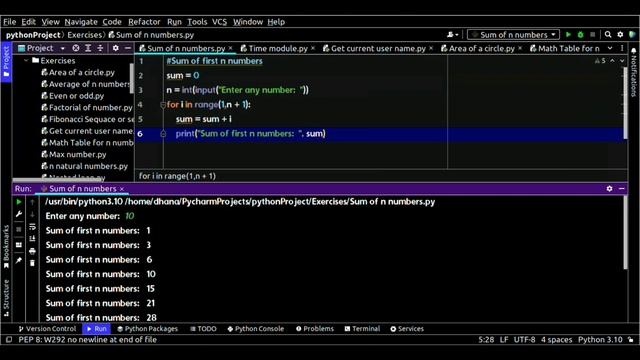The image size is (640, 360).
Task: Rerun program with green arrow in Run panel
Action: point(19,202)
